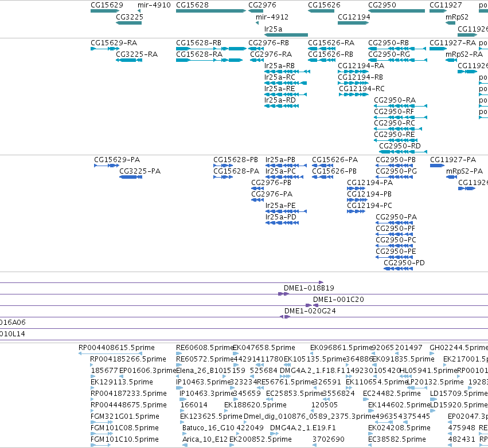This screenshot has height=448, width=488.
Task: Click protein label CG15628-PB
Action: tap(236, 160)
